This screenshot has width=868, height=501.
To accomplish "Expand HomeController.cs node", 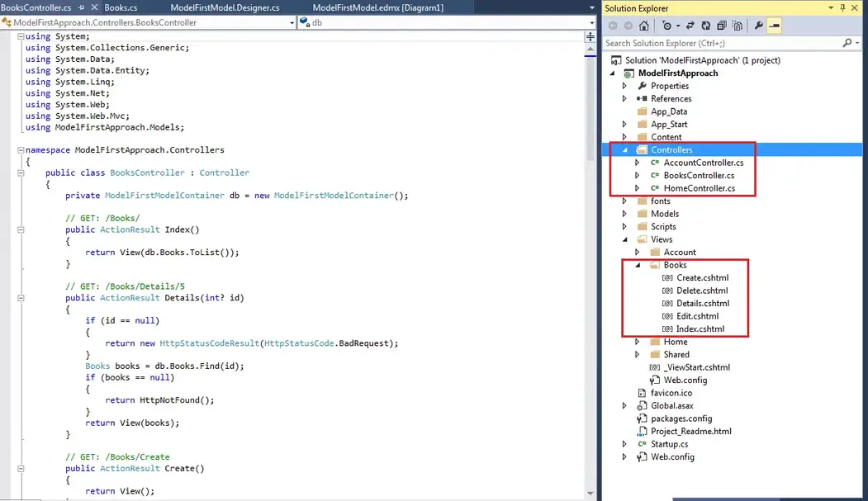I will 637,188.
